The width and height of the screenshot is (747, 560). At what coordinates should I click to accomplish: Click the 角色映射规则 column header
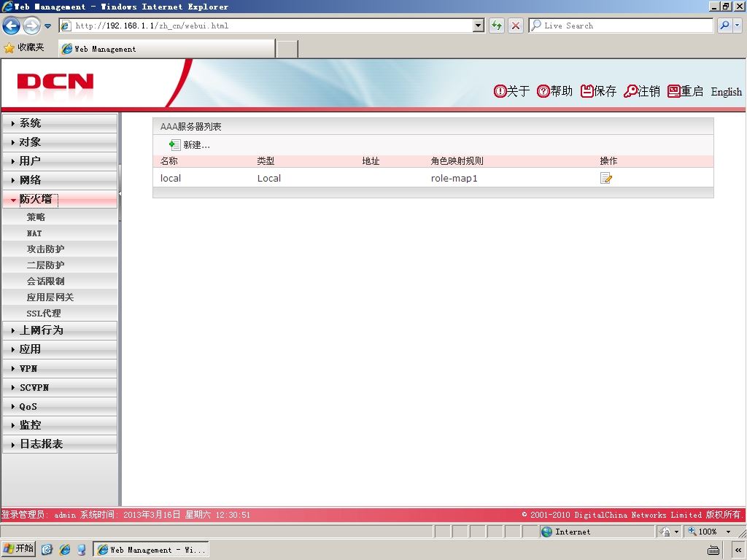tap(457, 161)
